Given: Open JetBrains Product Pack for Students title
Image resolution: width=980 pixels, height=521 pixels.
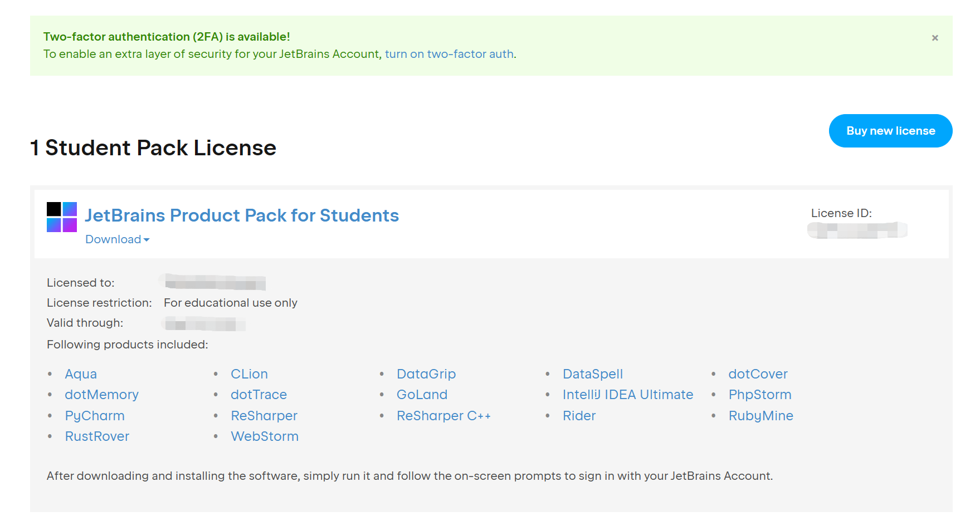Looking at the screenshot, I should (x=242, y=215).
